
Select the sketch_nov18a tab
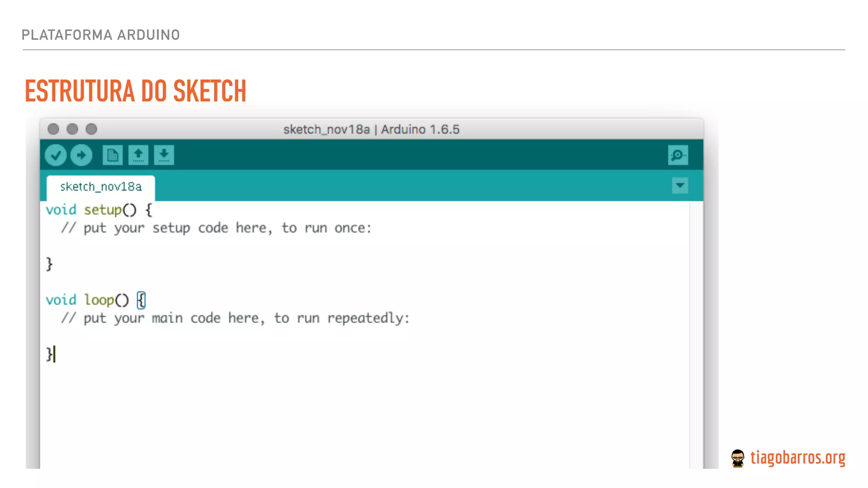pos(101,187)
